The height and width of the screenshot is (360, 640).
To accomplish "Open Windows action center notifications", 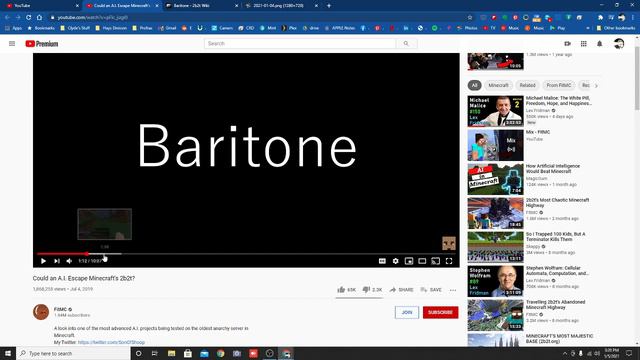I will [629, 353].
